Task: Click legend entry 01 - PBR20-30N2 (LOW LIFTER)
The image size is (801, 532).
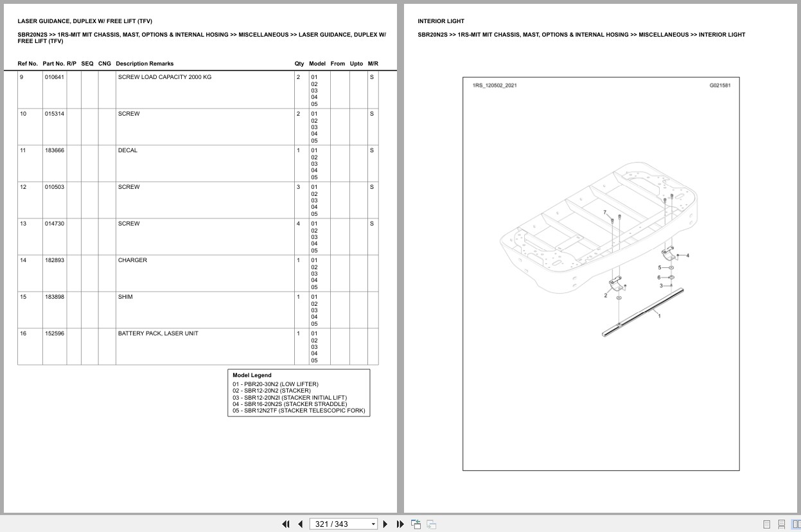Action: pos(276,384)
